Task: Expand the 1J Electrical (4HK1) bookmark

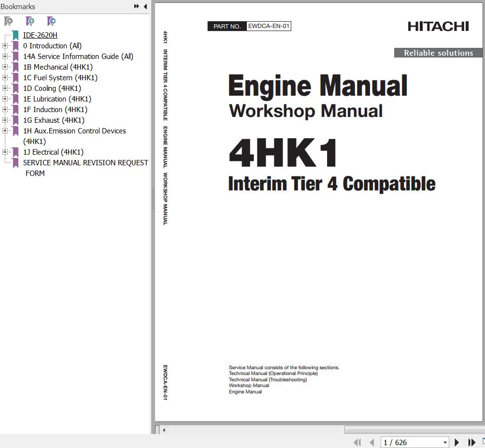Action: (5, 152)
